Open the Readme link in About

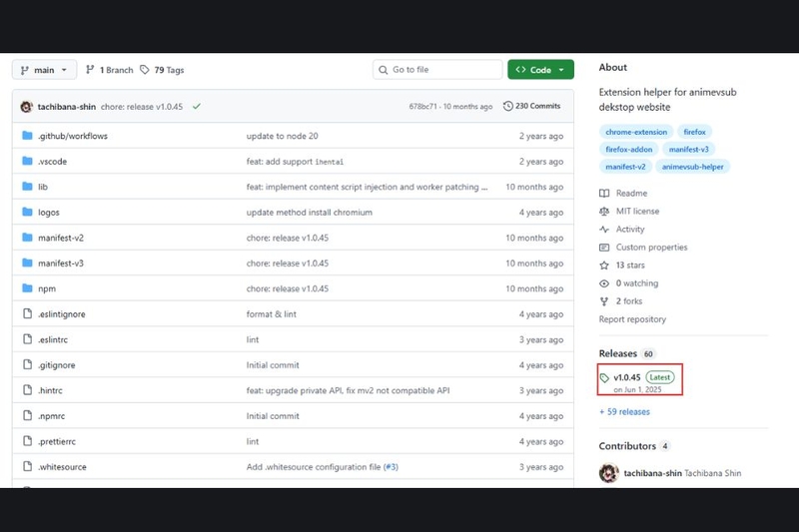click(x=631, y=193)
